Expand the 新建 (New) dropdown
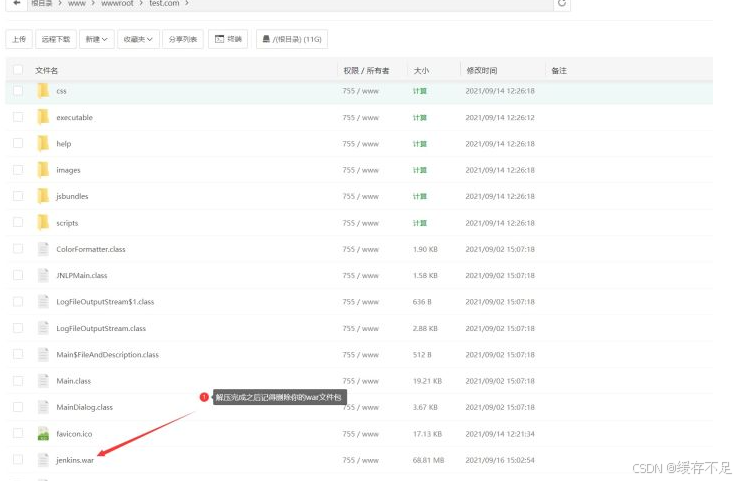The height and width of the screenshot is (481, 743). tap(97, 39)
